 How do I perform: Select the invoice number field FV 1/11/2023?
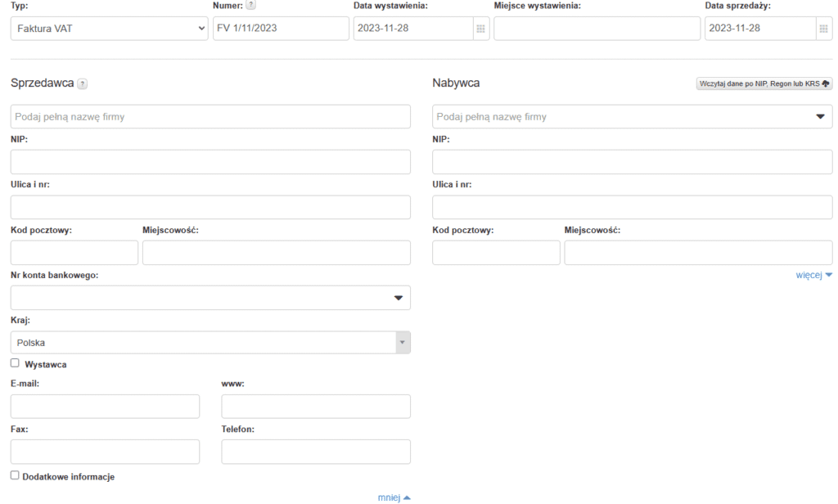pos(280,29)
